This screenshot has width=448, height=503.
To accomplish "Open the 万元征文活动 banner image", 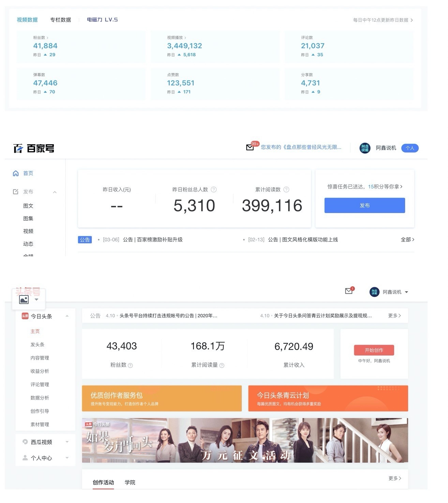I will (x=245, y=440).
